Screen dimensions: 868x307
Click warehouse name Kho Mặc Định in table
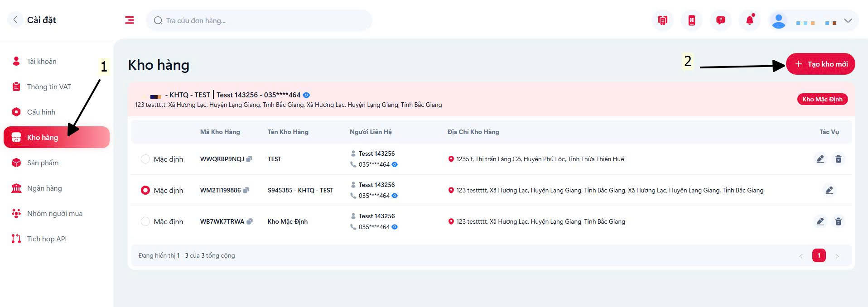288,221
